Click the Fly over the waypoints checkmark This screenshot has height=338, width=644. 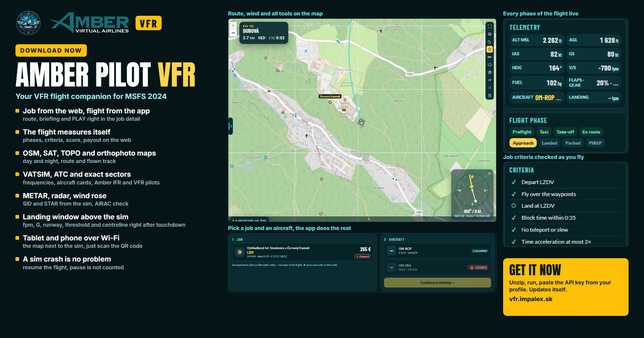(x=514, y=194)
